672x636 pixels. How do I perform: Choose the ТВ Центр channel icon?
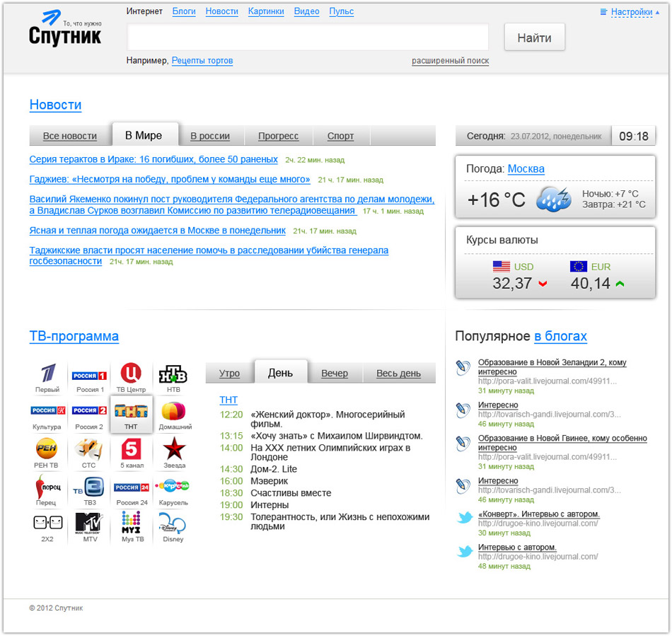(131, 374)
